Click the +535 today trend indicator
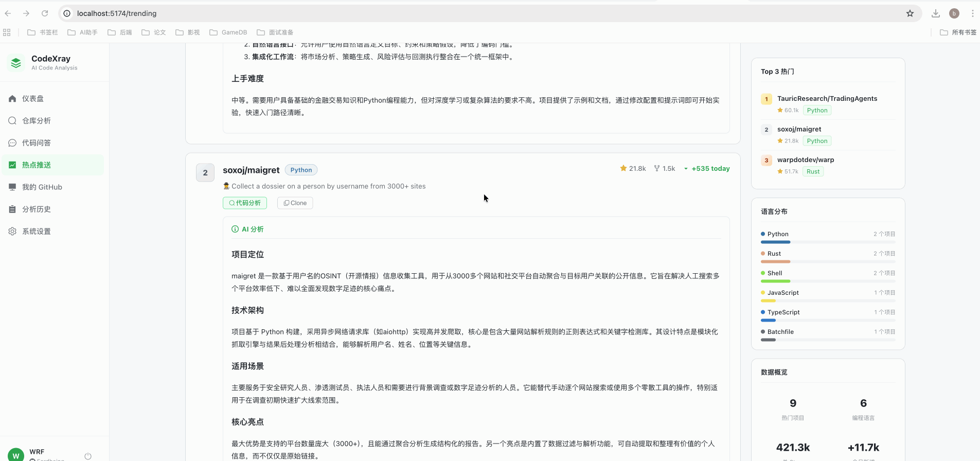The height and width of the screenshot is (461, 980). [x=707, y=168]
